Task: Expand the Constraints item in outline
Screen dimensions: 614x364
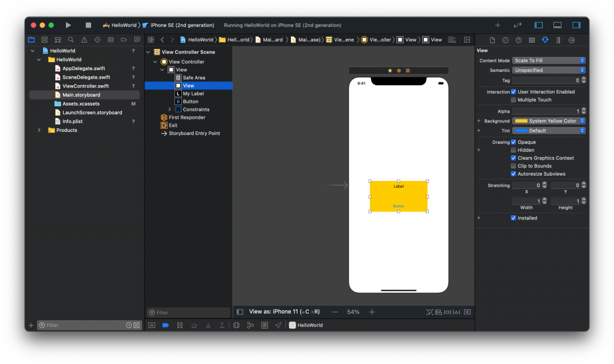Action: (x=170, y=110)
